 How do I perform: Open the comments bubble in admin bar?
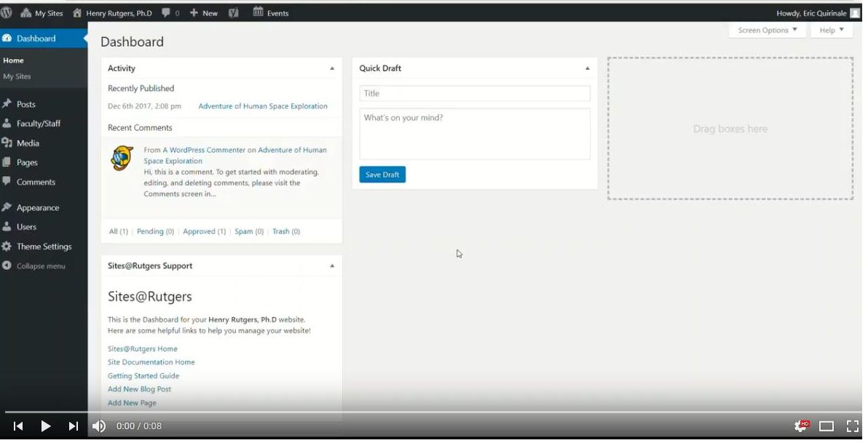[x=170, y=13]
